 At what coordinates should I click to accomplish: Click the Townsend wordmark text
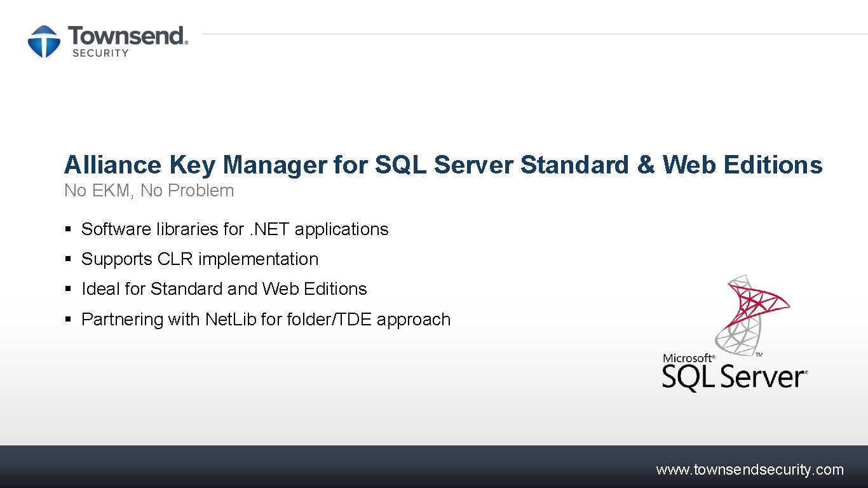(x=128, y=36)
